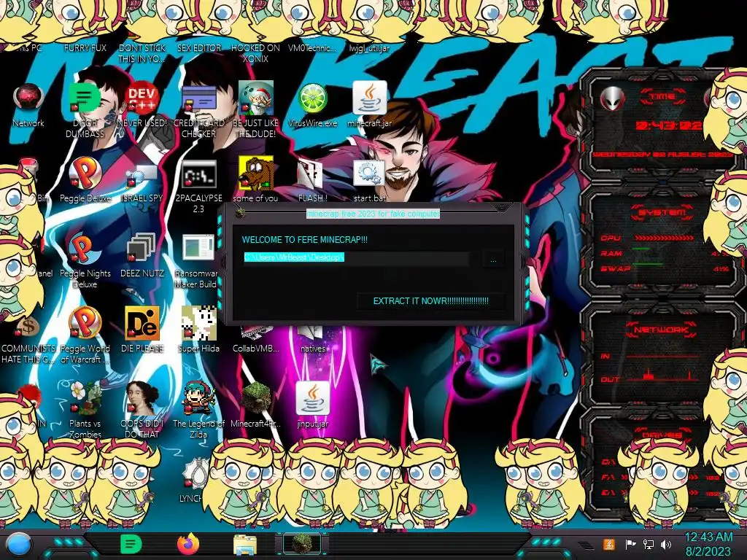
Task: Select the Minecraft block taskbar item
Action: pyautogui.click(x=302, y=544)
